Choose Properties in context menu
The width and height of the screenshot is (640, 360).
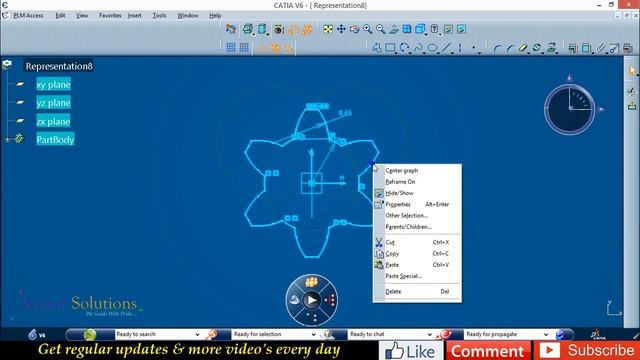[417, 204]
